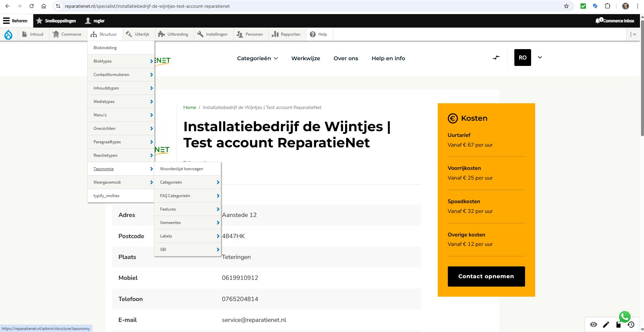Focus the browser address bar URL
The width and height of the screenshot is (644, 332).
coord(147,6)
